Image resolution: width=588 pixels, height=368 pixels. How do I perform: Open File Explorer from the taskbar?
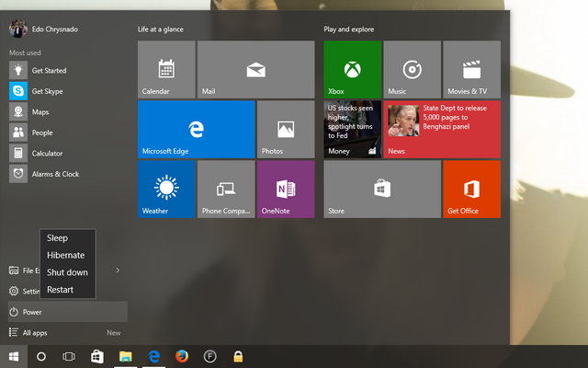pos(126,356)
